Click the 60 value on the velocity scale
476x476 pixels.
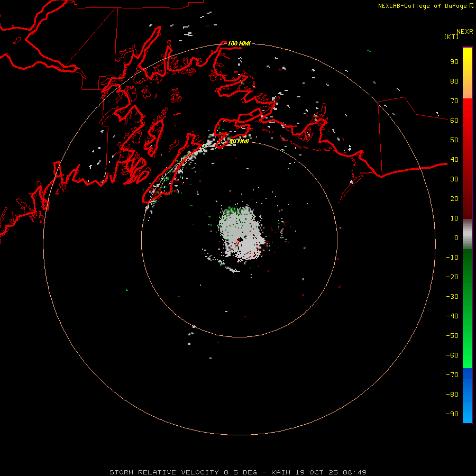click(x=454, y=120)
